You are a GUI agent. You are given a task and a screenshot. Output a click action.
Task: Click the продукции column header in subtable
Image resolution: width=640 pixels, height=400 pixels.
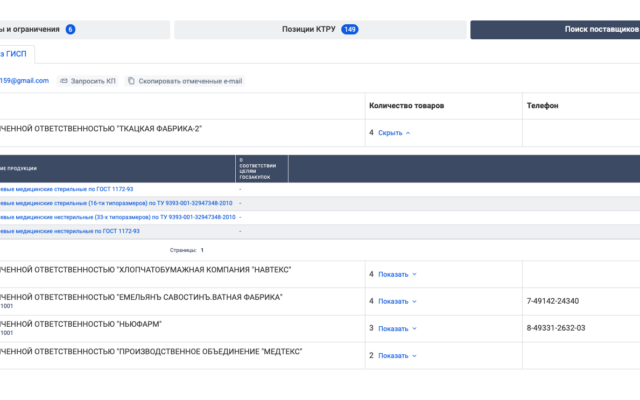(x=118, y=169)
